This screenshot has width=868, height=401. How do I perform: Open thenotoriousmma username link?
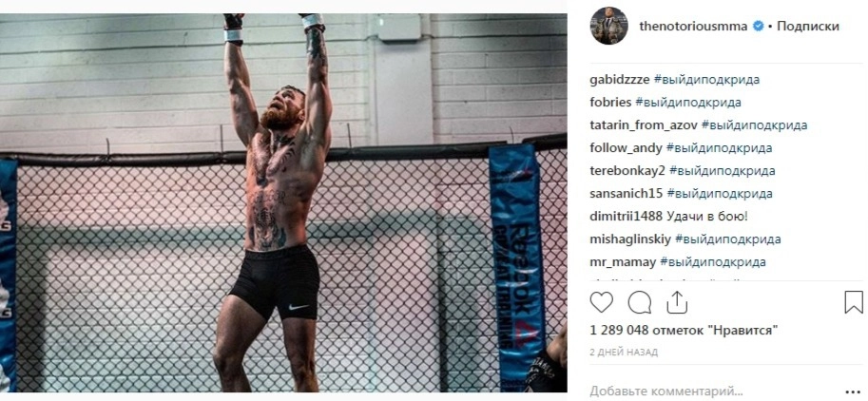(693, 26)
